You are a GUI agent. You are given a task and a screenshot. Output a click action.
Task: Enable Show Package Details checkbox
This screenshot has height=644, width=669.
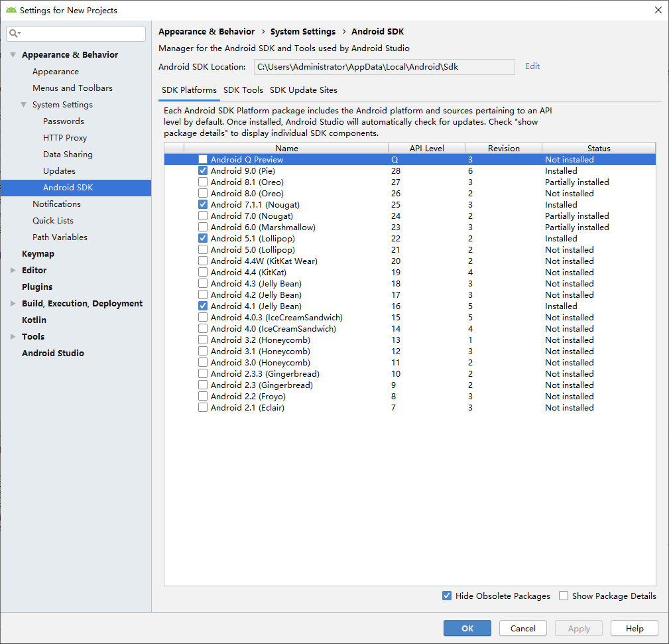(564, 596)
